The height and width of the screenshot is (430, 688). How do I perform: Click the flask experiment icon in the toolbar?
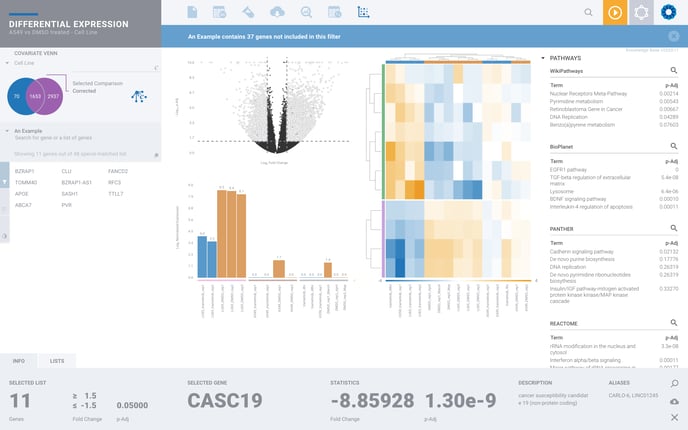[248, 12]
